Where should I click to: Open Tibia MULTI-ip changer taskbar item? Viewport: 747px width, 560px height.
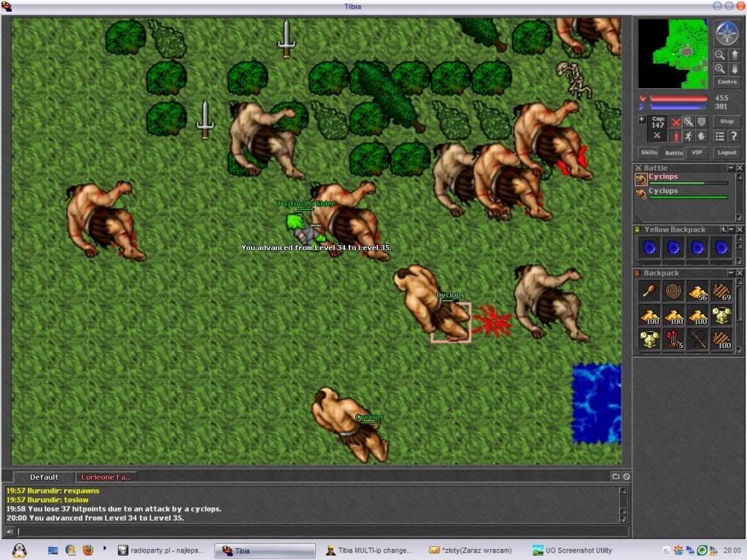click(x=368, y=551)
